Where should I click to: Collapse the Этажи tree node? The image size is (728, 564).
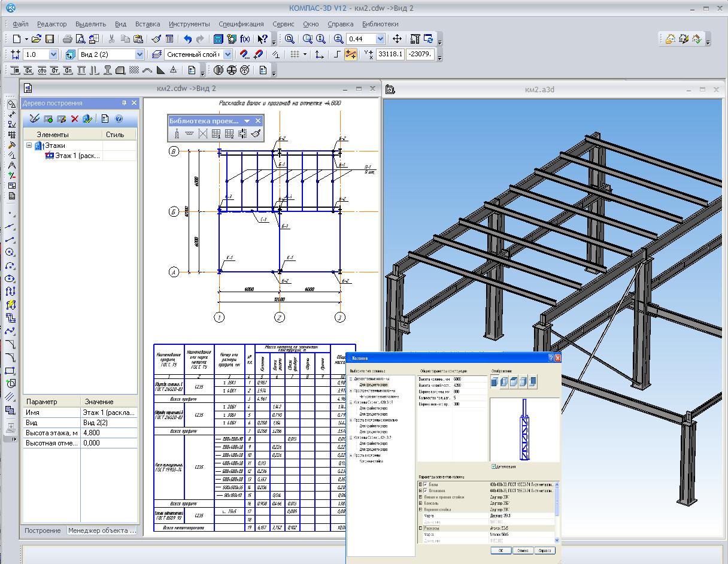pyautogui.click(x=29, y=145)
